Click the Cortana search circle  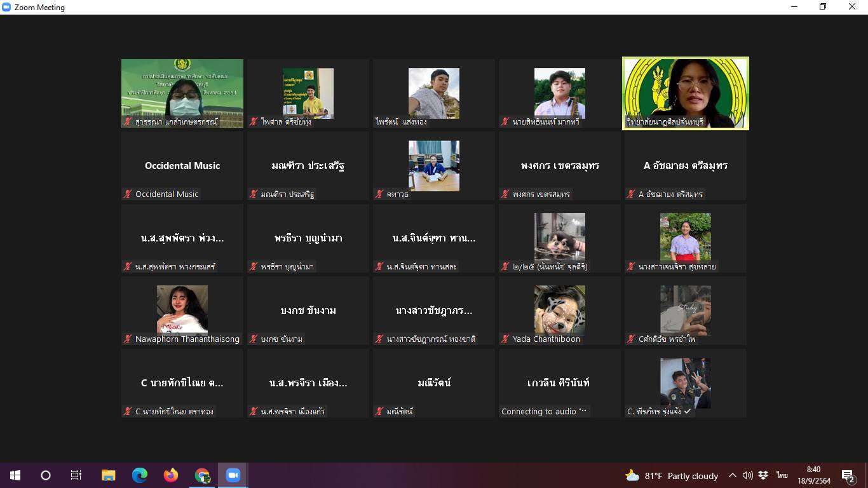[46, 475]
